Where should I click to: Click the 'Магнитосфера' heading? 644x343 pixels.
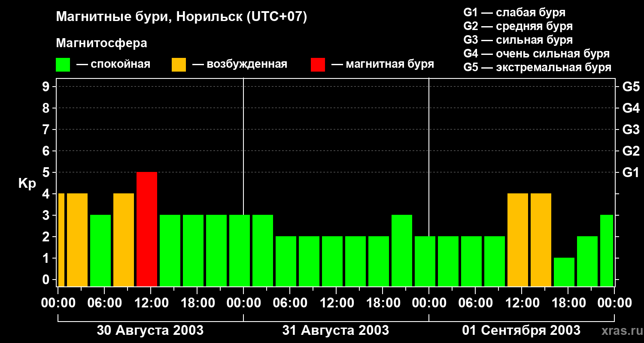(101, 43)
